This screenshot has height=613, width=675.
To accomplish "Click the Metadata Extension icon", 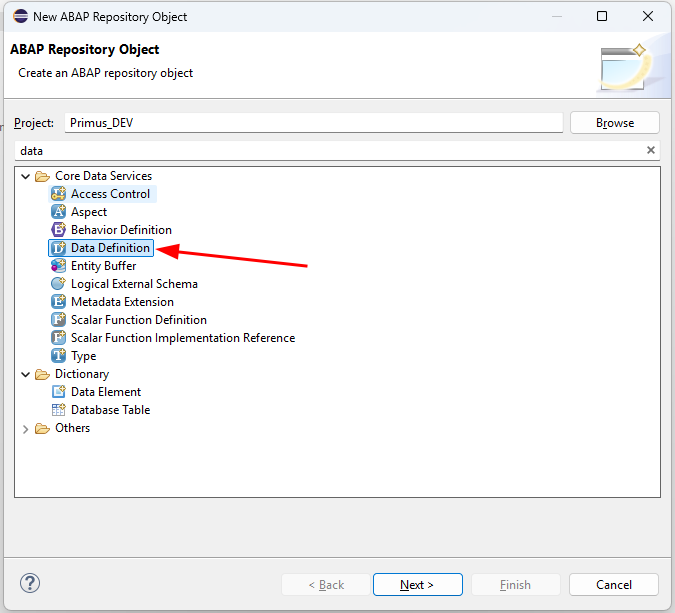I will coord(58,302).
